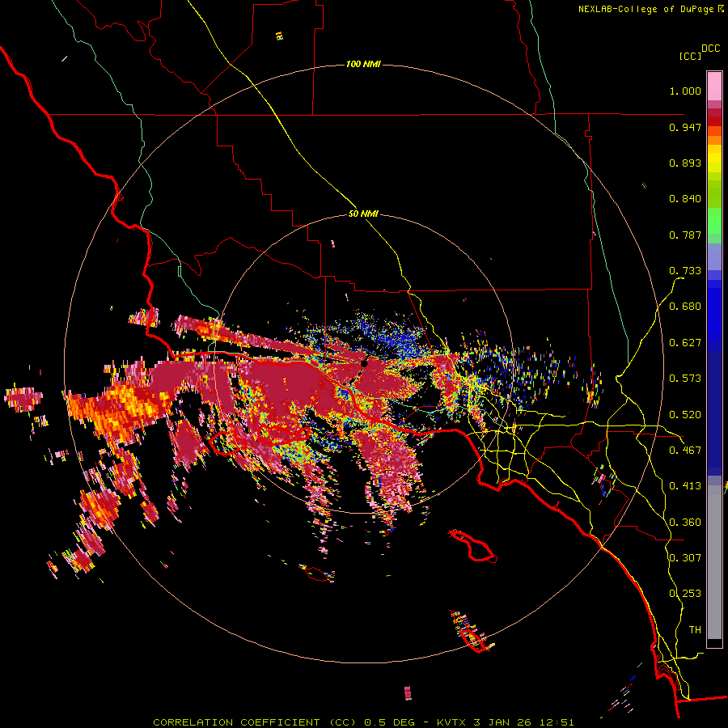Click the 50 NMI range ring label

(x=363, y=214)
